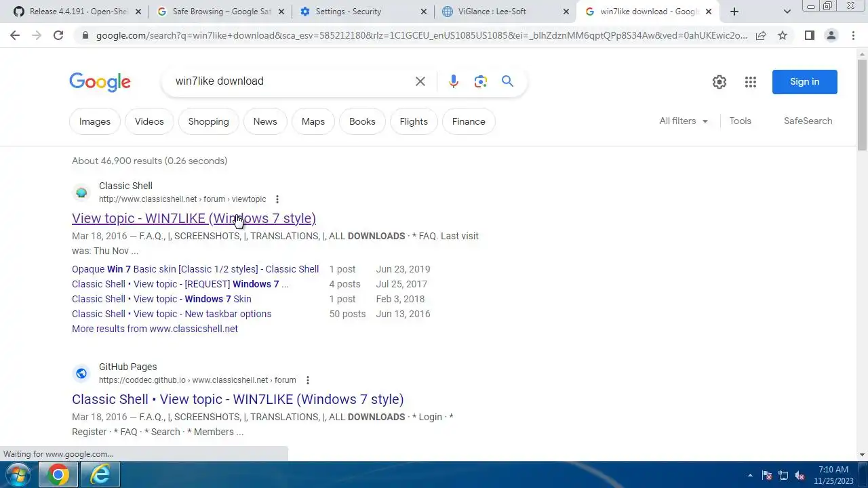Screen dimensions: 868x488
Task: Filter results by Maps
Action: 313,121
